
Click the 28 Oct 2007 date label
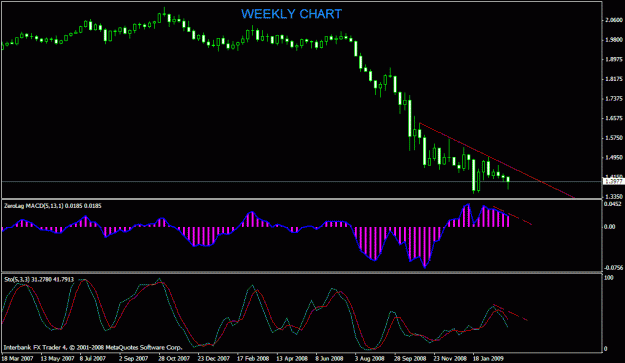click(174, 358)
